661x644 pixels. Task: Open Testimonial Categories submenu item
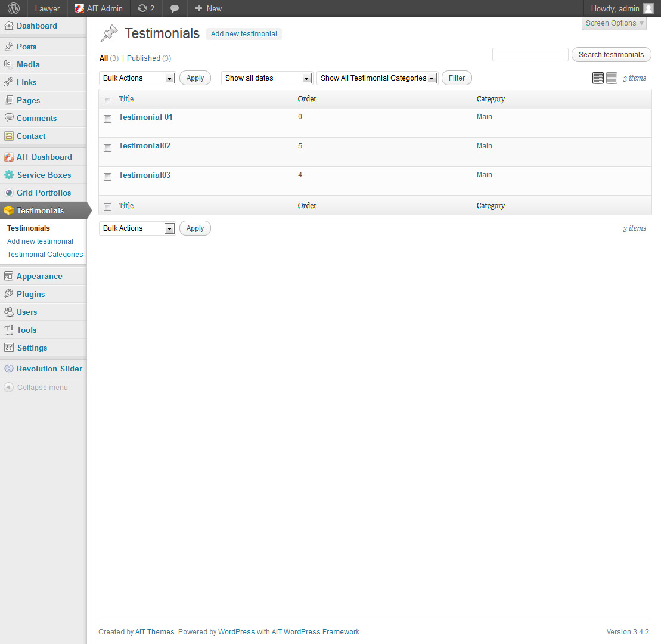(x=45, y=255)
